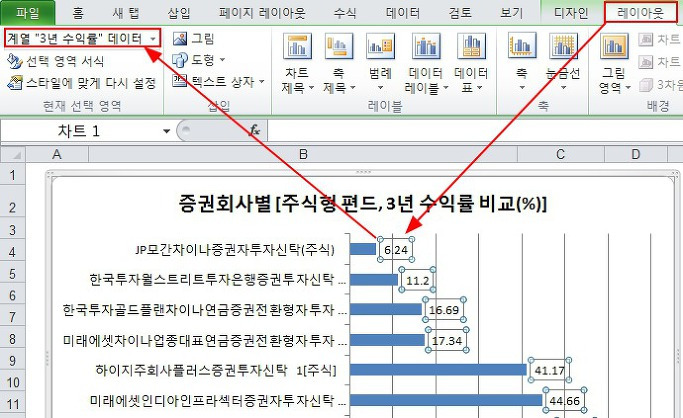The width and height of the screenshot is (683, 418).
Task: Select column B header
Action: (303, 154)
